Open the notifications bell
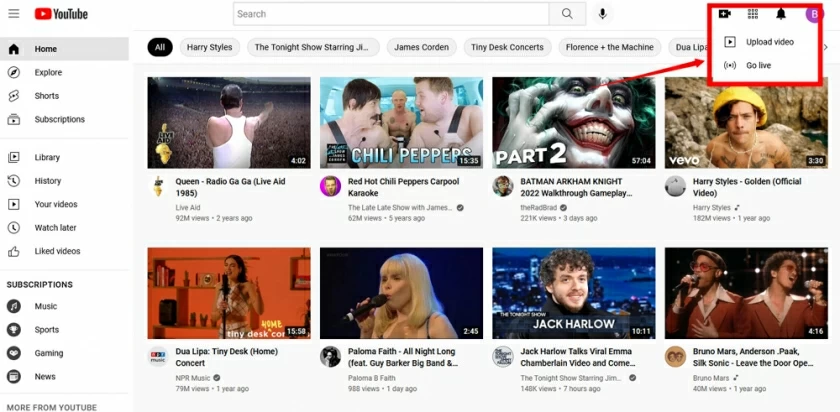The image size is (840, 412). [781, 14]
